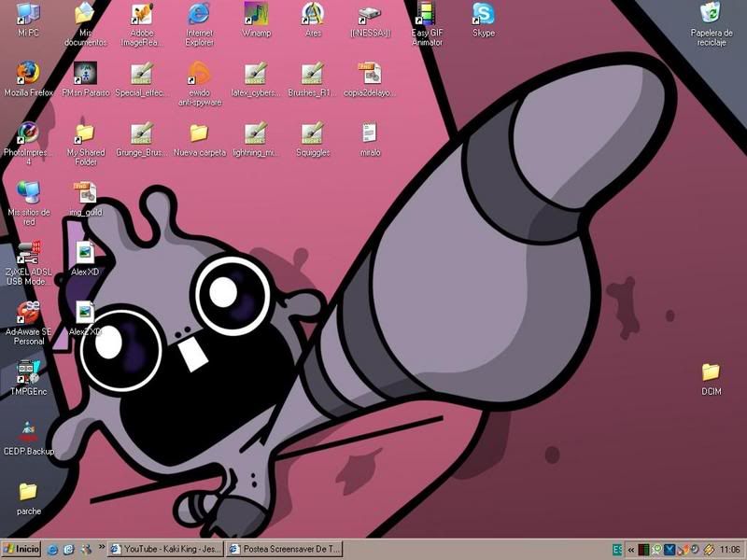Open the round gray tray icon
747x560 pixels.
click(695, 550)
